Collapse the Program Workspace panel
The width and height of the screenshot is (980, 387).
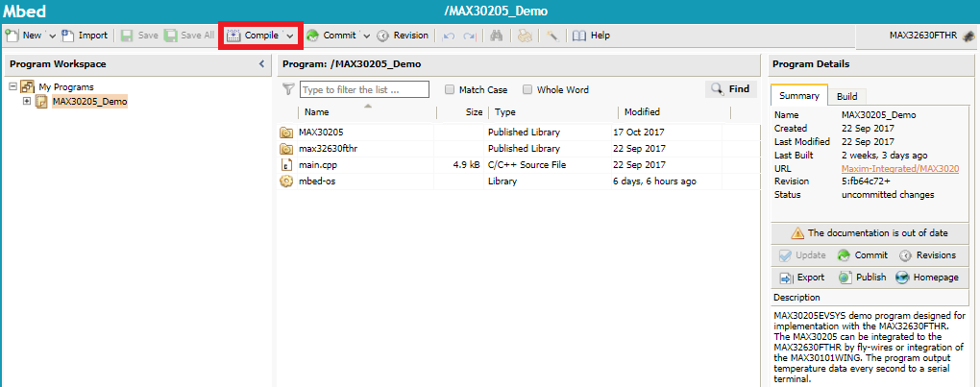[x=262, y=63]
